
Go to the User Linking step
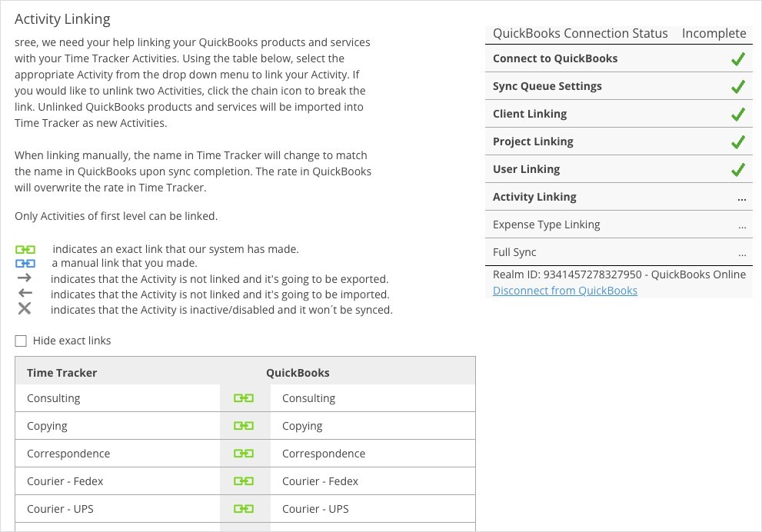tap(619, 170)
